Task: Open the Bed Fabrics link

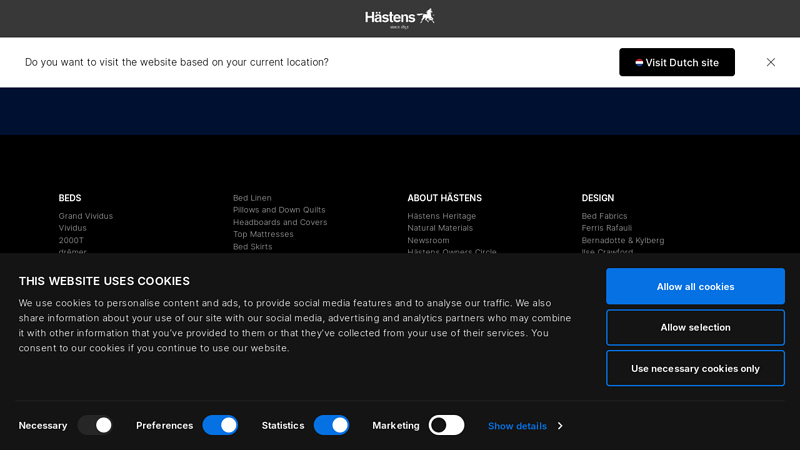Action: coord(604,216)
